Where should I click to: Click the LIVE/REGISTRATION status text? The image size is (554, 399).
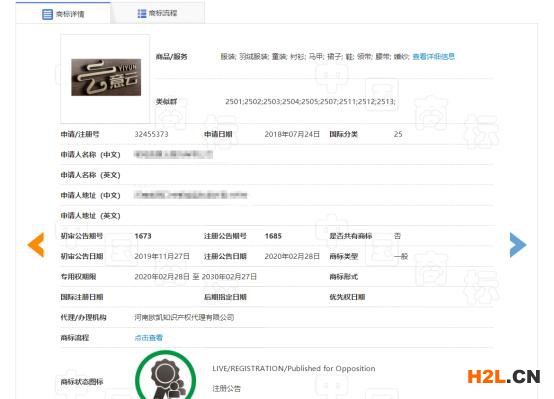(x=294, y=368)
